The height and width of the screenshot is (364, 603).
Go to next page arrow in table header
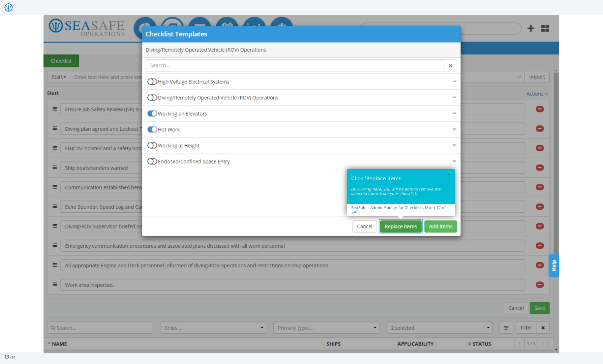tap(543, 344)
